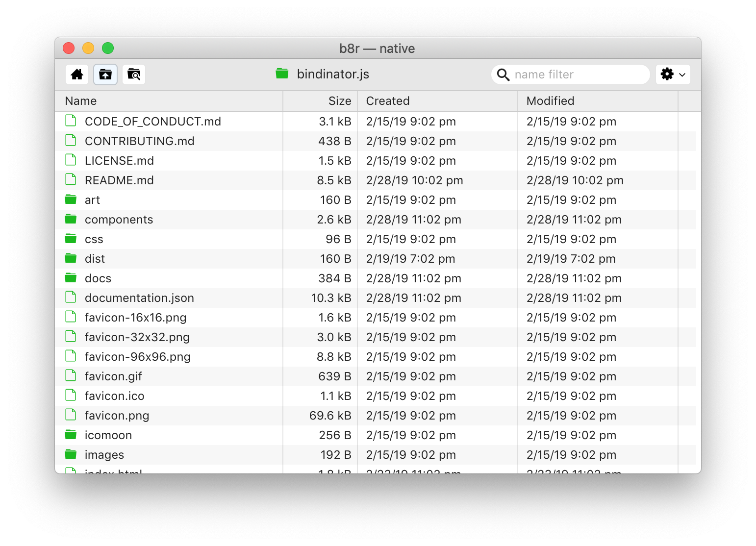Screen dimensions: 756x546
Task: Select CODE_OF_CONDUCT.md file icon
Action: coord(71,121)
